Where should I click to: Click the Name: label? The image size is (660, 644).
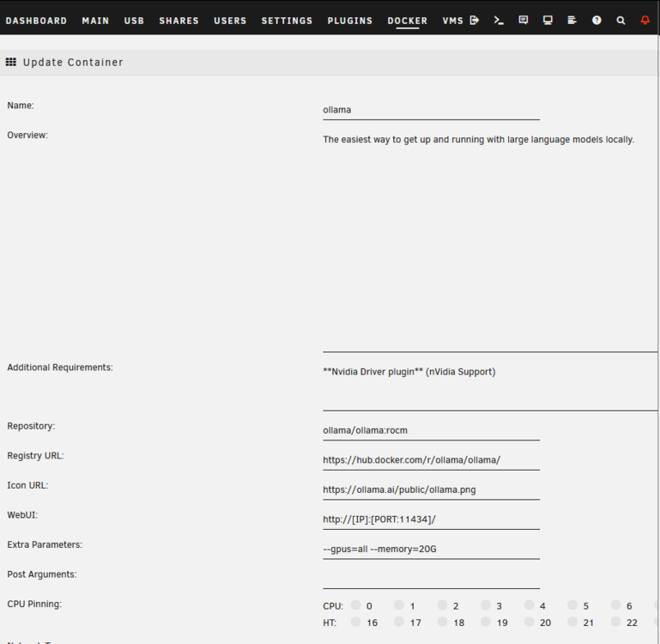click(x=21, y=106)
